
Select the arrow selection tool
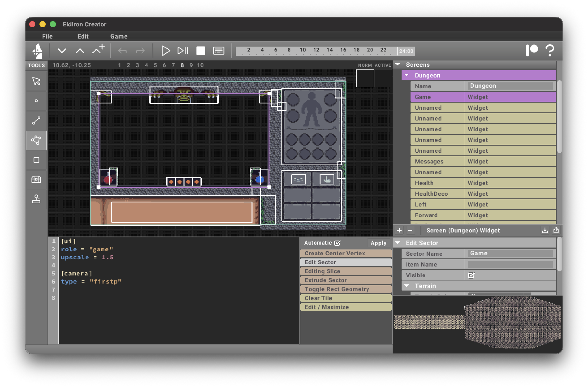pos(36,81)
